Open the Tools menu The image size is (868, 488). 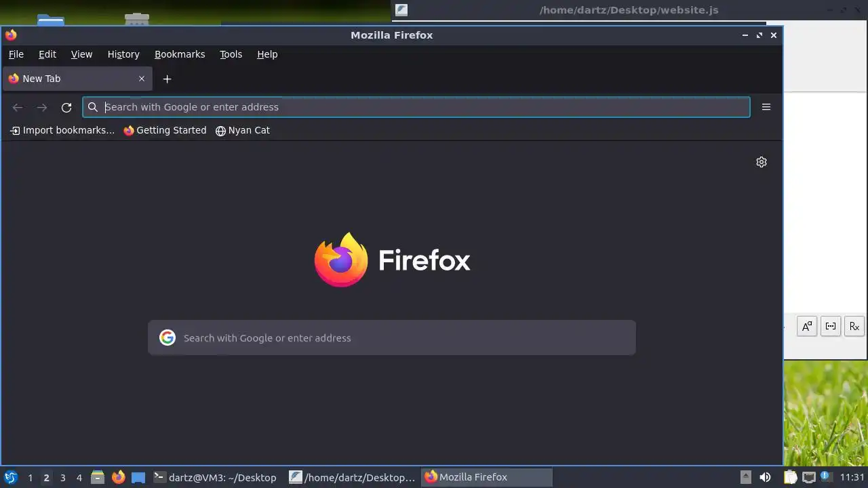[x=231, y=54]
